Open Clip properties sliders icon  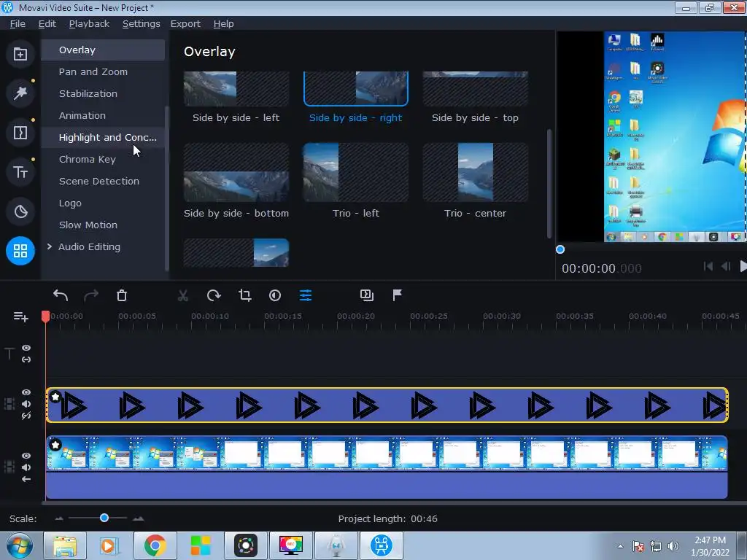[x=306, y=296]
